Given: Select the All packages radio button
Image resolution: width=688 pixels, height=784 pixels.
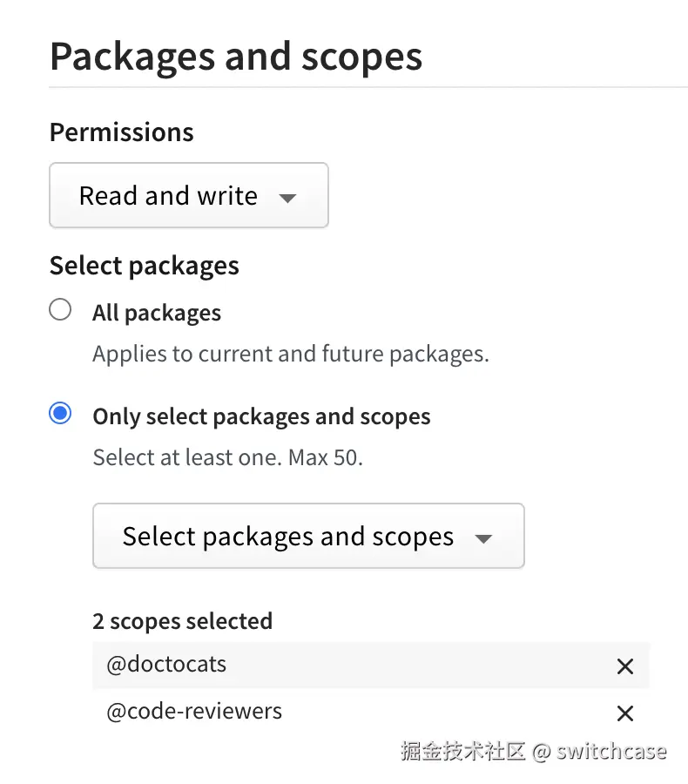Looking at the screenshot, I should coord(60,309).
